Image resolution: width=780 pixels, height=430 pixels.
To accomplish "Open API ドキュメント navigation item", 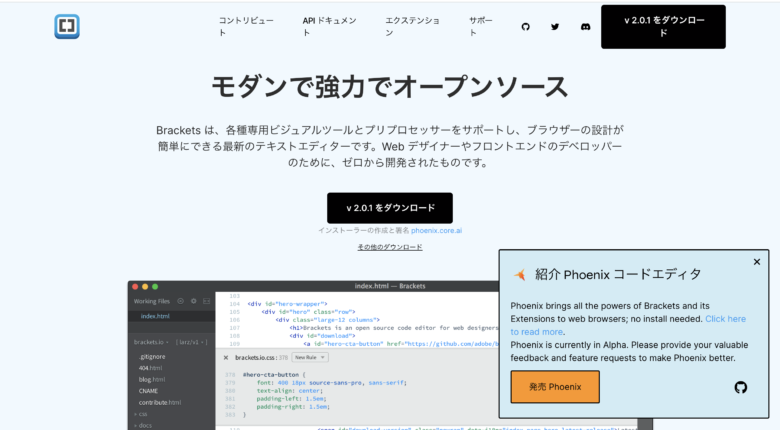I will click(329, 26).
